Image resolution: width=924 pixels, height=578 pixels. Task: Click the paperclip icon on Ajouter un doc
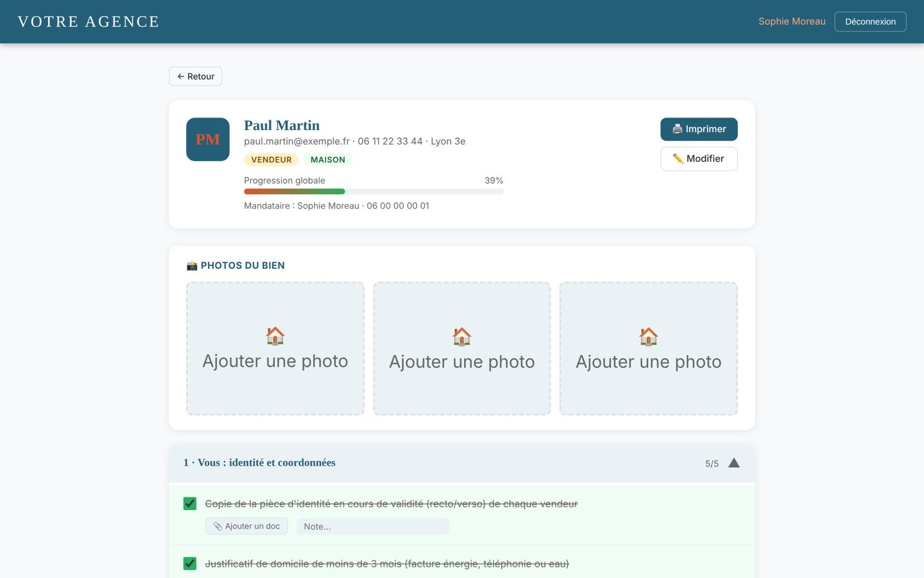pyautogui.click(x=218, y=526)
